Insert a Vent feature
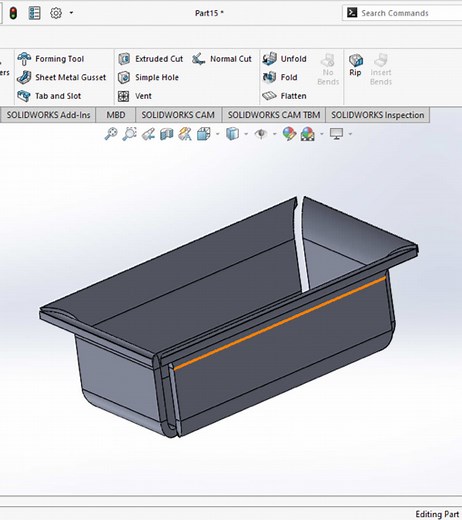The width and height of the screenshot is (462, 520). [135, 96]
